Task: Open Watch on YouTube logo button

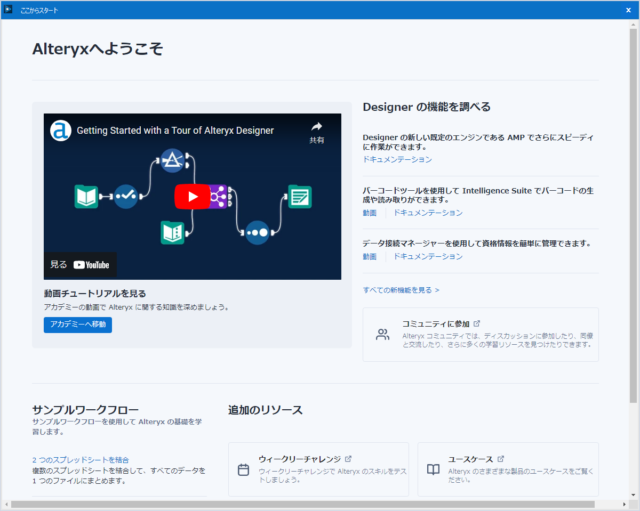Action: [x=91, y=265]
